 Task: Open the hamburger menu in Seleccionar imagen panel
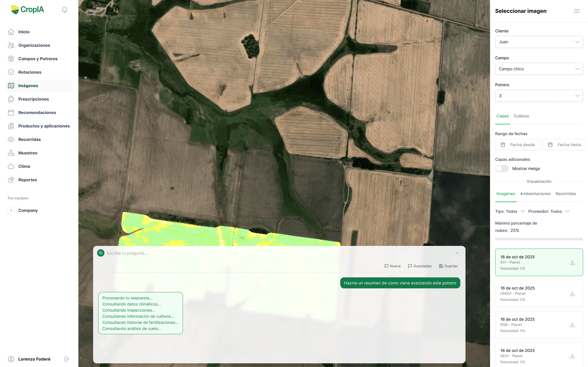577,11
